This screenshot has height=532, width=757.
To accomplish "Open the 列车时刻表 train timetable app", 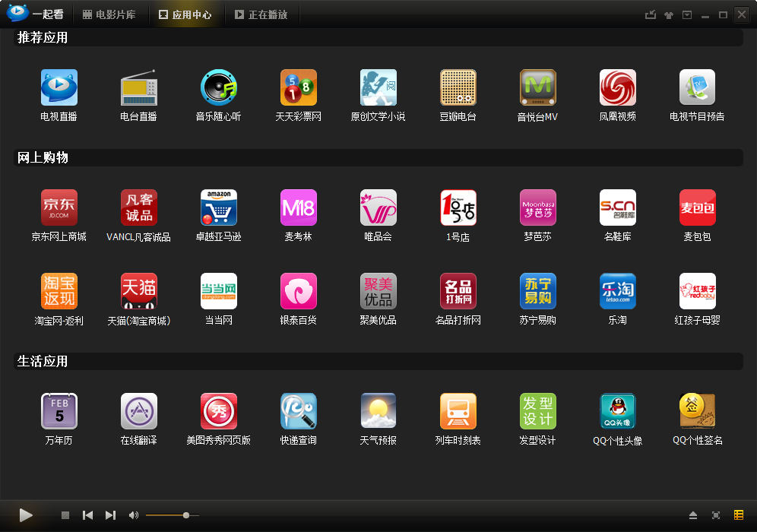I will (458, 411).
